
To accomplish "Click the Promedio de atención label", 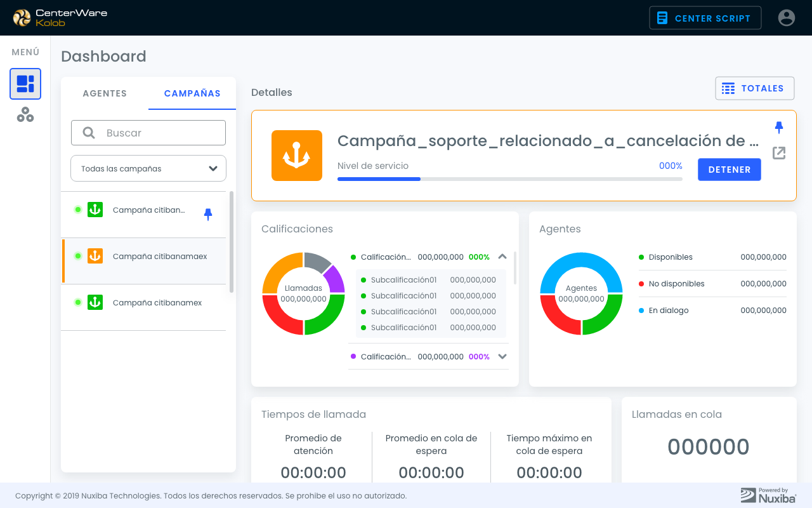I will coord(313,444).
